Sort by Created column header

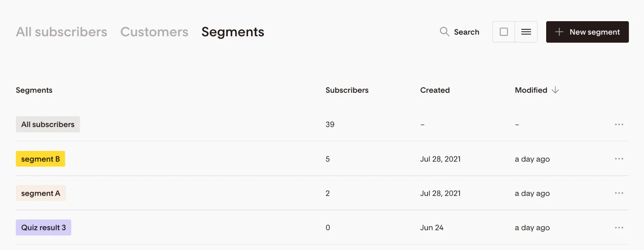click(435, 90)
